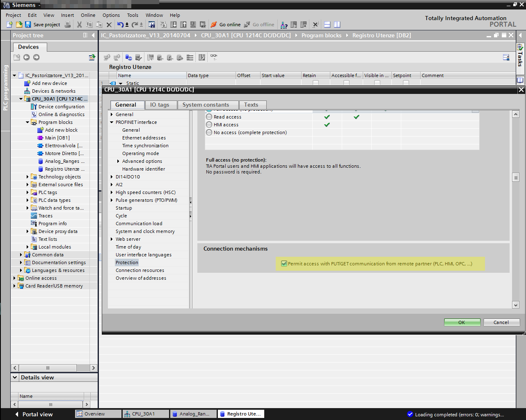Expand the Web server node
526x420 pixels.
[x=112, y=239]
